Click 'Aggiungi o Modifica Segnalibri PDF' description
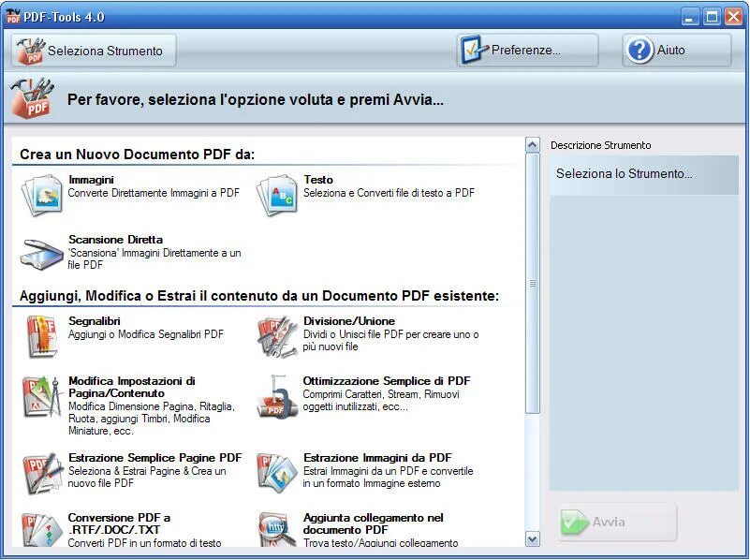This screenshot has height=560, width=750. (x=146, y=334)
